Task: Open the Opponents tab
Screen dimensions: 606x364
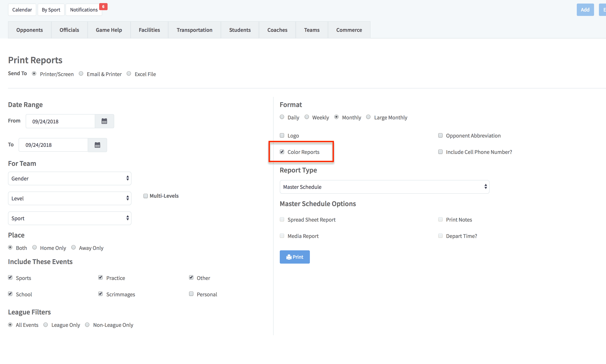Action: pos(30,30)
